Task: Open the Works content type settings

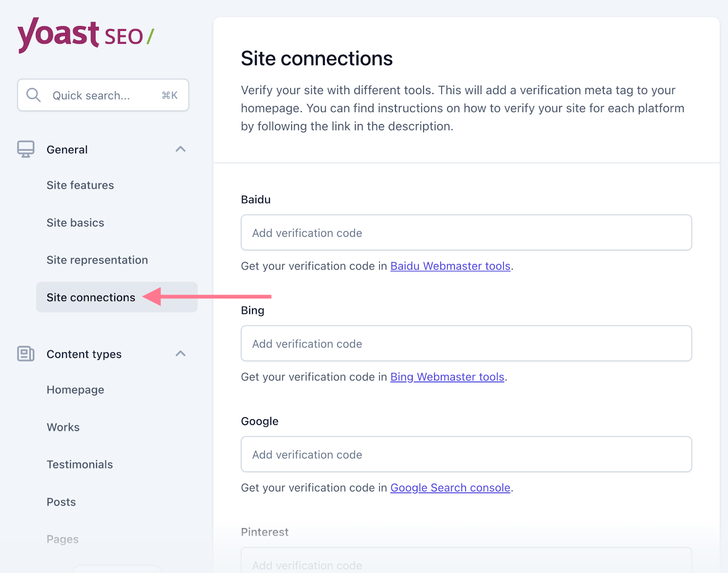Action: coord(63,427)
